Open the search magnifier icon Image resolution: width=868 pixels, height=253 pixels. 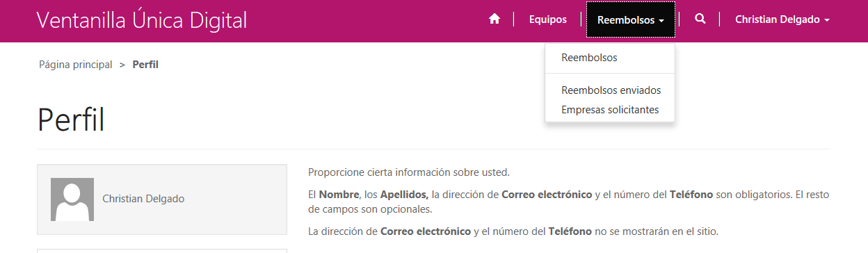700,19
